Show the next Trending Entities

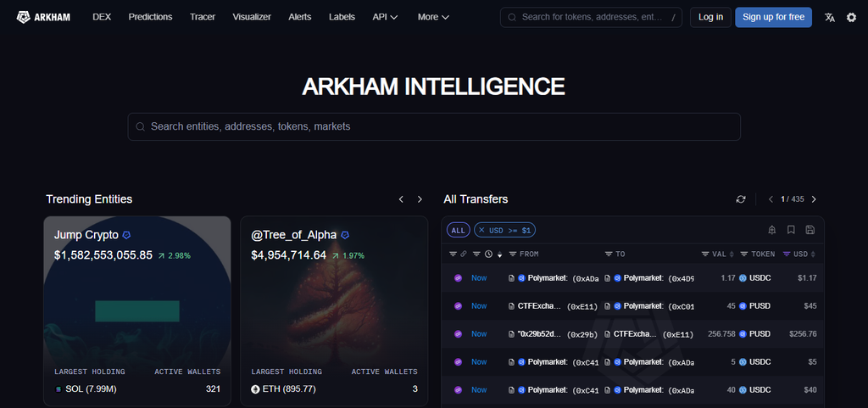[420, 199]
